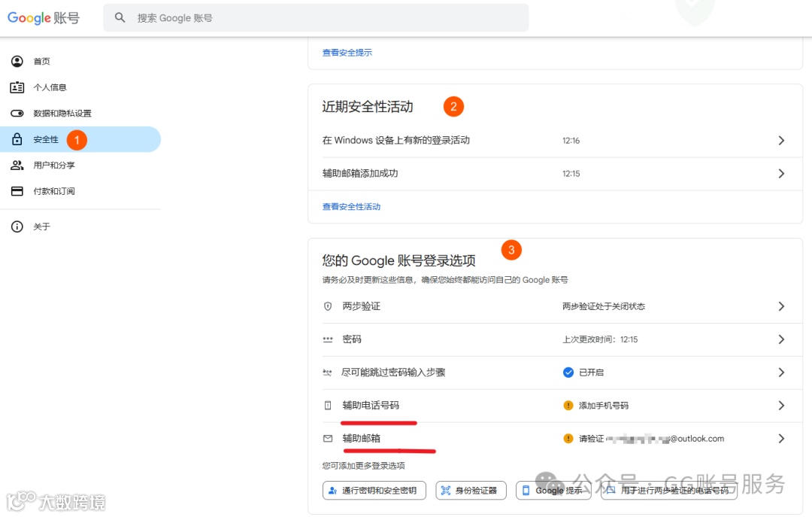Screen dimensions: 812x517
Task: Focus the 搜索 Google 账号 search field
Action: click(316, 17)
